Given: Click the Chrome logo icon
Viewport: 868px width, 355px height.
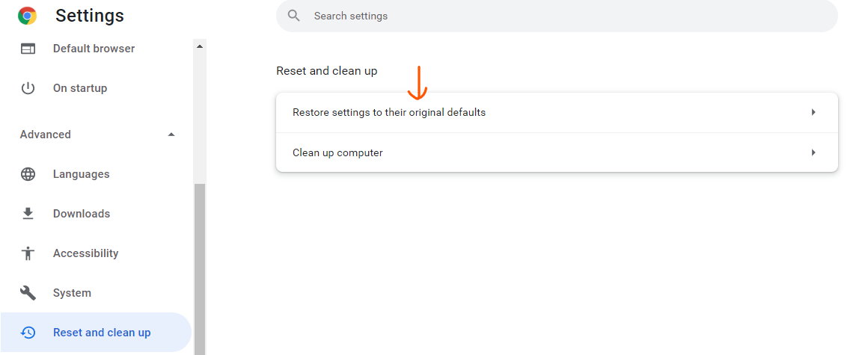Looking at the screenshot, I should pyautogui.click(x=27, y=16).
